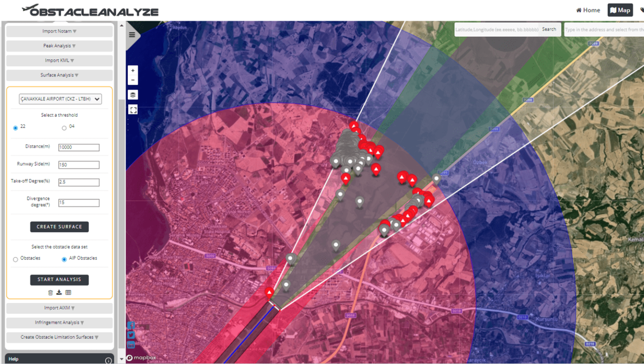Image resolution: width=644 pixels, height=364 pixels.
Task: Expand the Infringement Analysis section
Action: 59,323
